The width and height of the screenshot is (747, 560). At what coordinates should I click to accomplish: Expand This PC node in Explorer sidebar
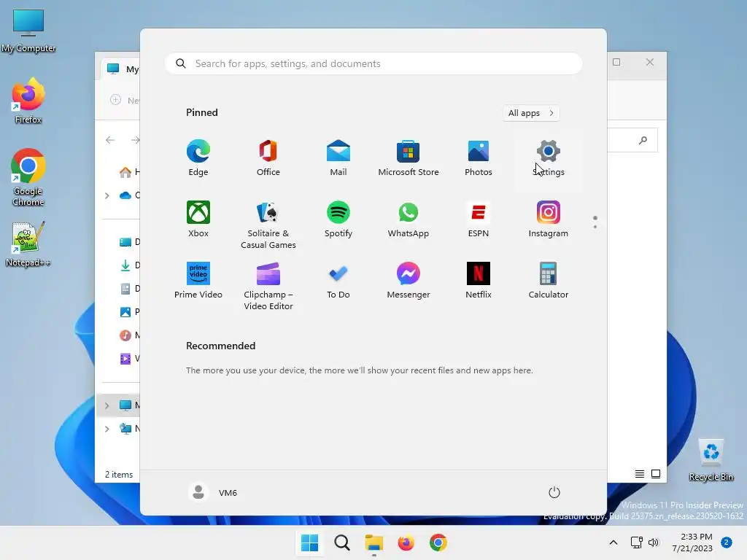click(x=107, y=405)
